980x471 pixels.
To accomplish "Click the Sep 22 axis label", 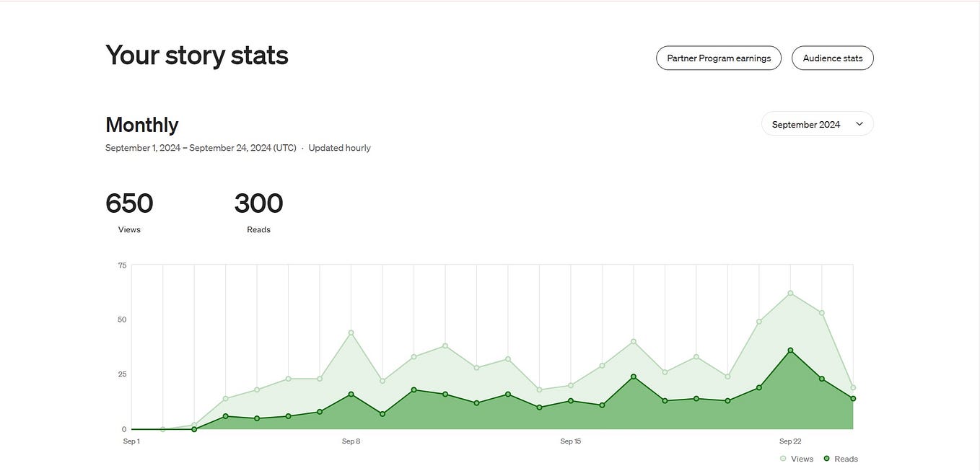I will pos(788,440).
